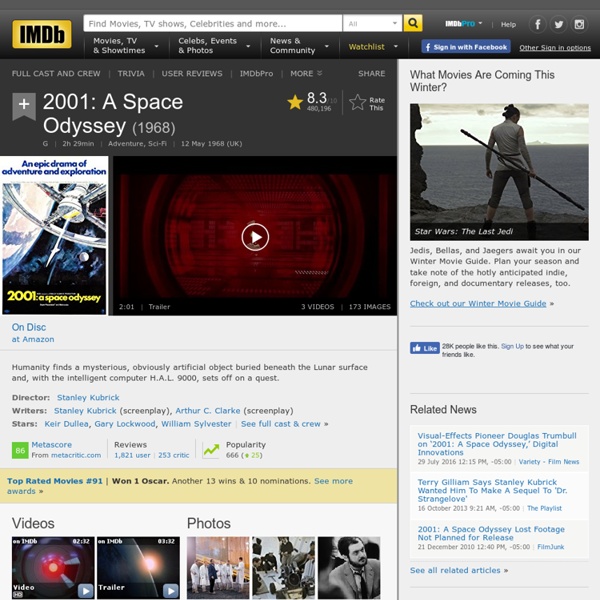Open Gary Lockwood star link

pyautogui.click(x=125, y=424)
